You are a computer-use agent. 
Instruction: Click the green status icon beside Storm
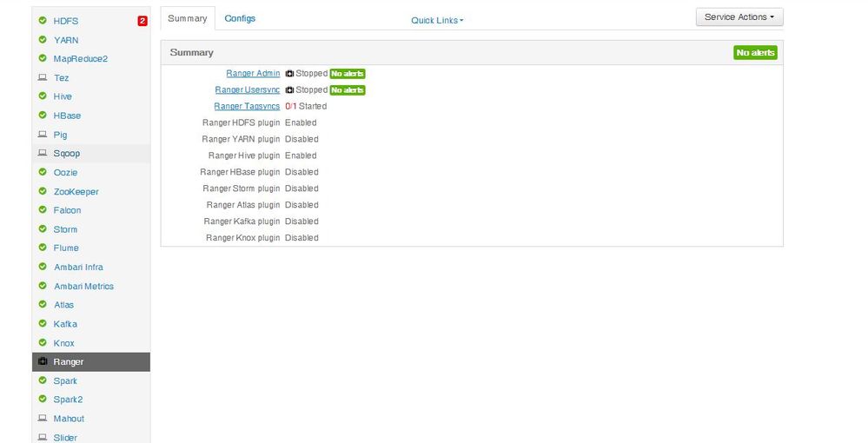43,228
